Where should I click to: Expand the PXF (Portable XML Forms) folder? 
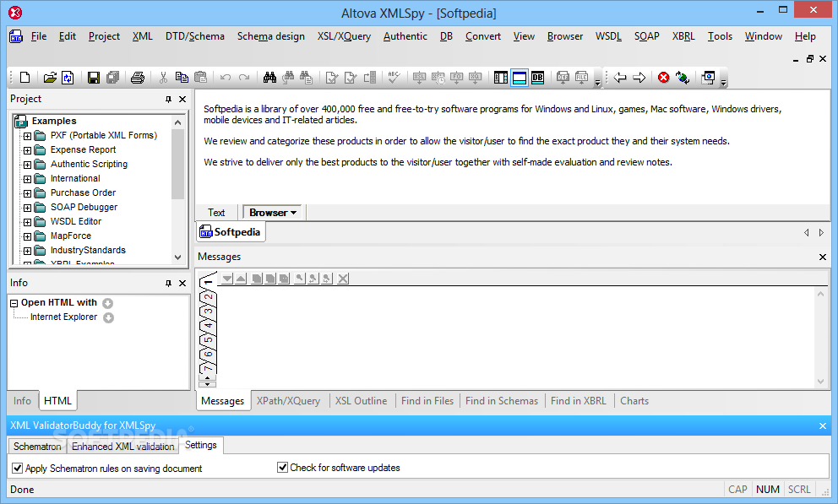[27, 136]
